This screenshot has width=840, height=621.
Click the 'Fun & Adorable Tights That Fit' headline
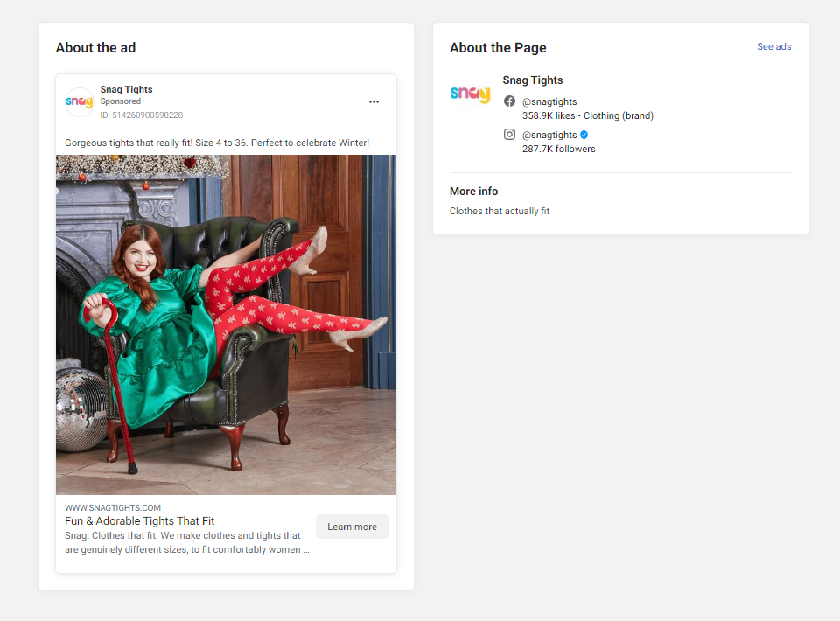139,521
